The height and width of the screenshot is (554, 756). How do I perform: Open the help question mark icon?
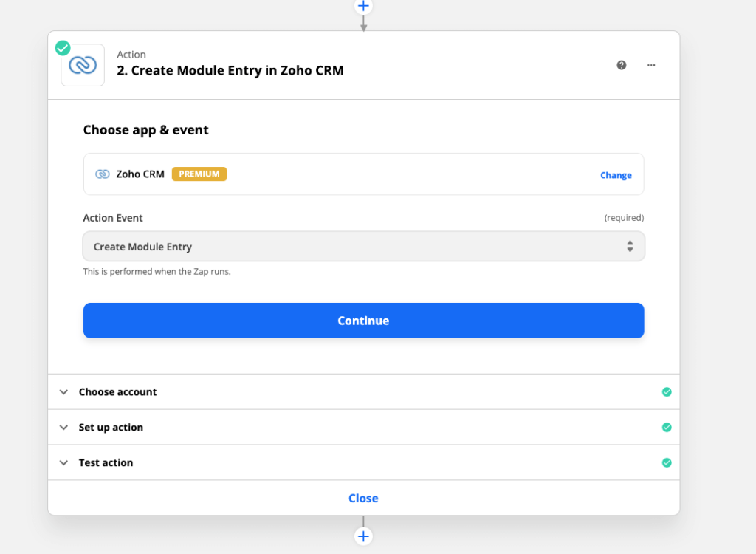coord(622,65)
